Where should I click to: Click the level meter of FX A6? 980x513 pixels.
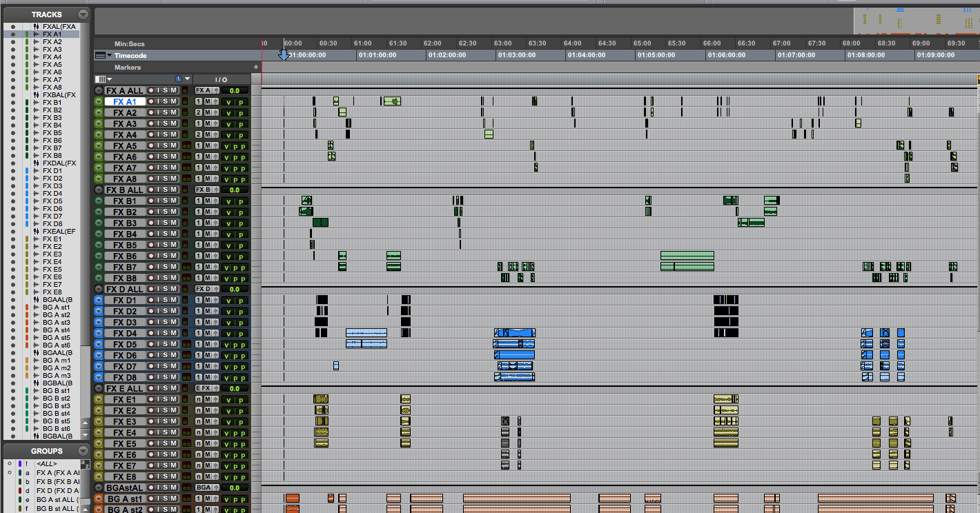pyautogui.click(x=186, y=157)
